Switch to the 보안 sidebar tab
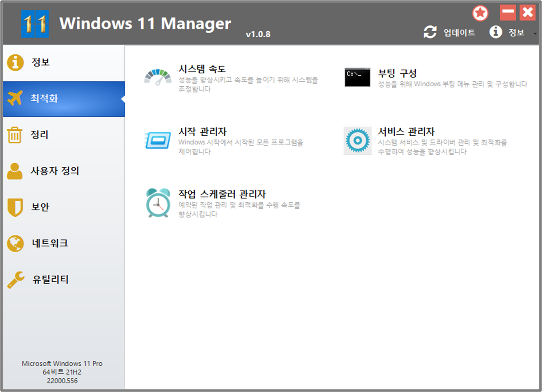This screenshot has height=392, width=542. tap(64, 207)
